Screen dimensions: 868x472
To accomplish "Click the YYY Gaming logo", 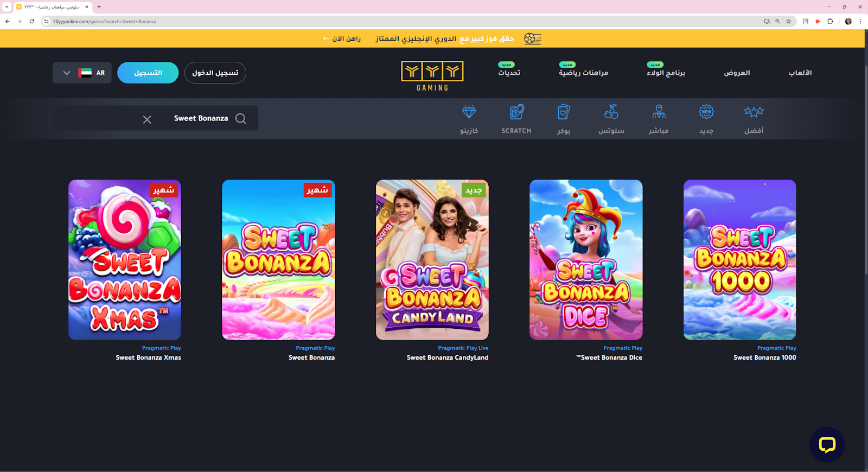I will (x=432, y=76).
